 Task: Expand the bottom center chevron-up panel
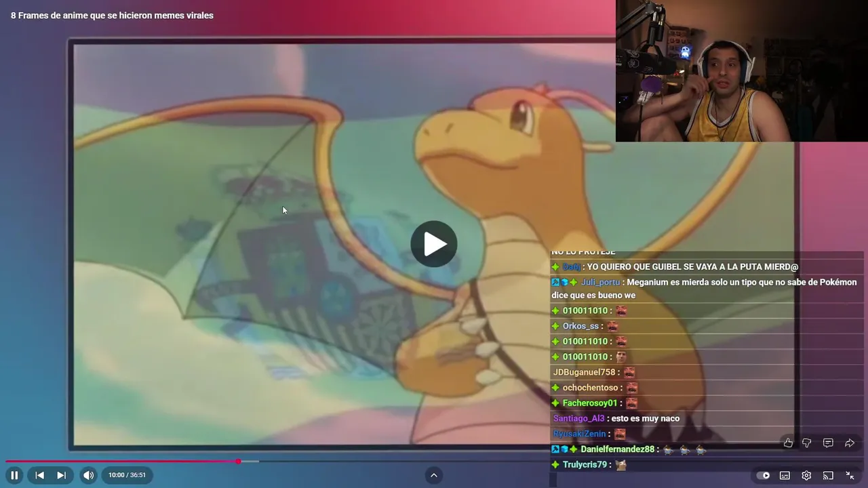434,475
